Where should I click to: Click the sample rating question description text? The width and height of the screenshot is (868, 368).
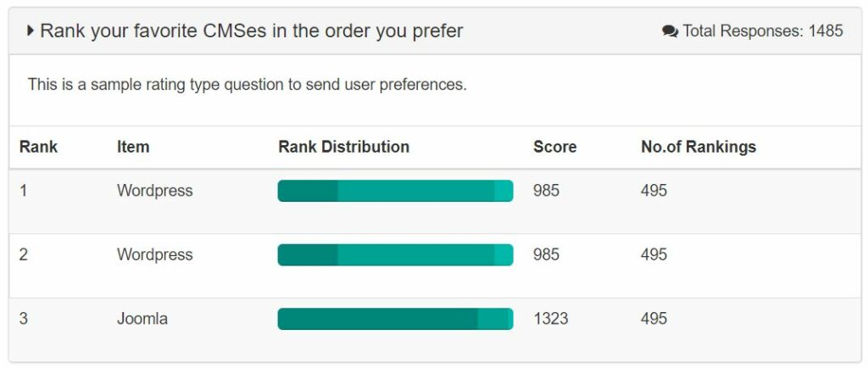pyautogui.click(x=247, y=85)
